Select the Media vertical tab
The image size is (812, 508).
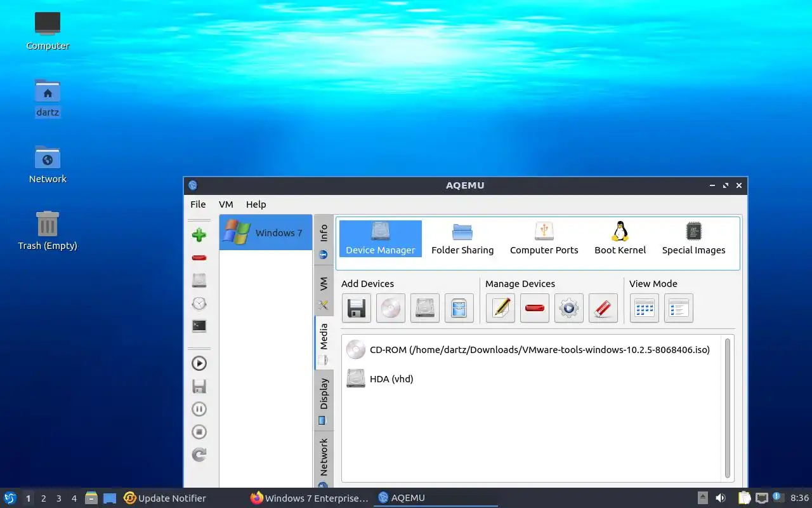(324, 344)
